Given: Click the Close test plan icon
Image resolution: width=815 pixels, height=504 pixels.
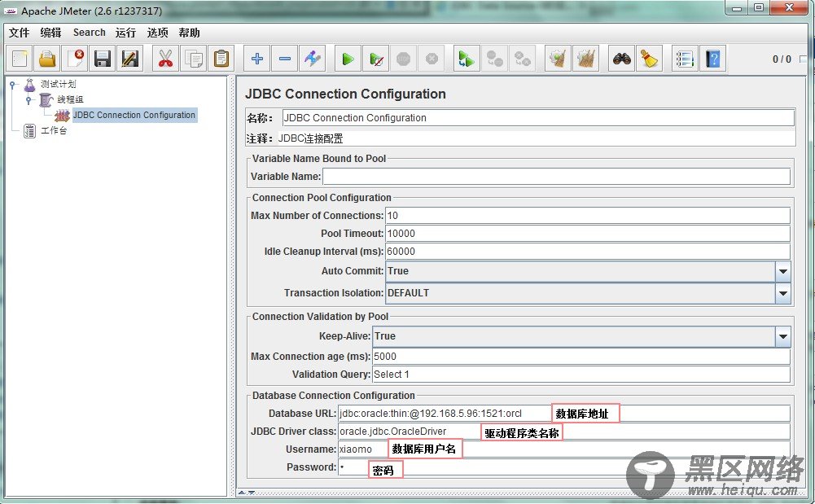Looking at the screenshot, I should (75, 58).
